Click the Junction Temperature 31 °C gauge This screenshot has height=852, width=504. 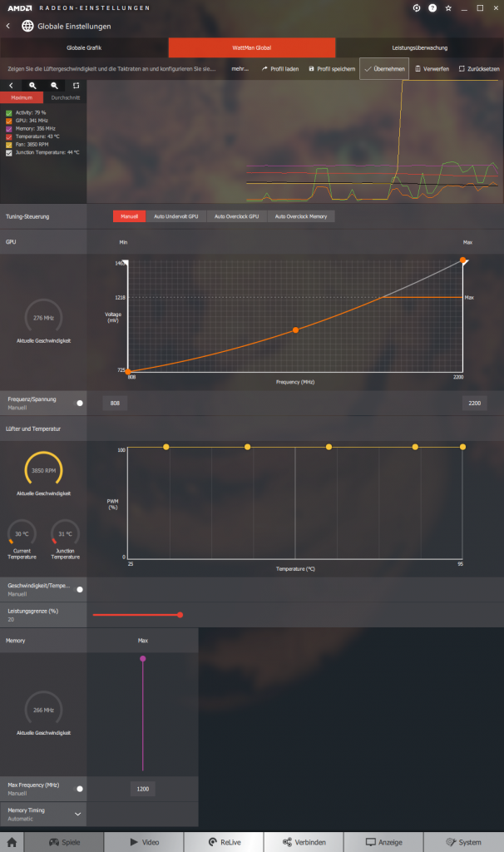point(65,532)
